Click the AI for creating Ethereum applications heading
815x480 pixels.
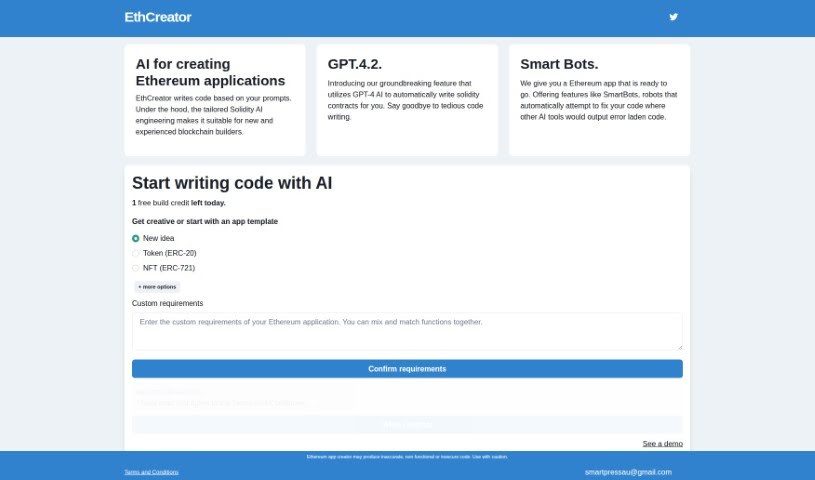click(210, 72)
